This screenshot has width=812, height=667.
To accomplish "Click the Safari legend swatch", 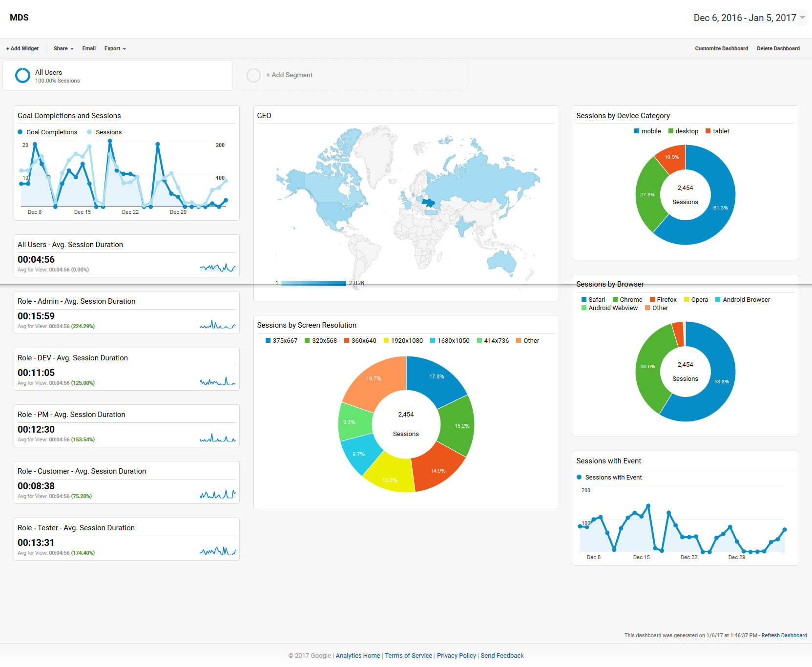I will tap(584, 299).
